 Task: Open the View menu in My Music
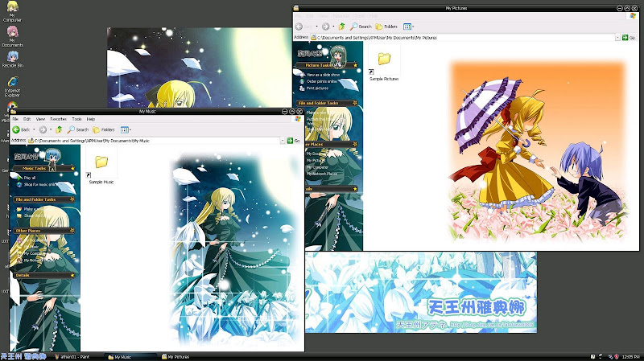pyautogui.click(x=40, y=119)
